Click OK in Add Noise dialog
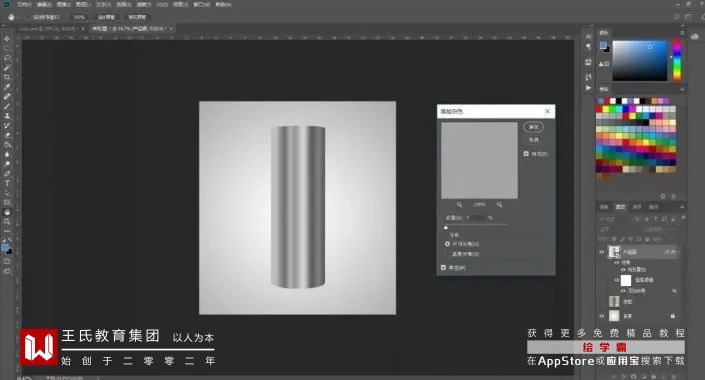This screenshot has height=380, width=705. [534, 127]
